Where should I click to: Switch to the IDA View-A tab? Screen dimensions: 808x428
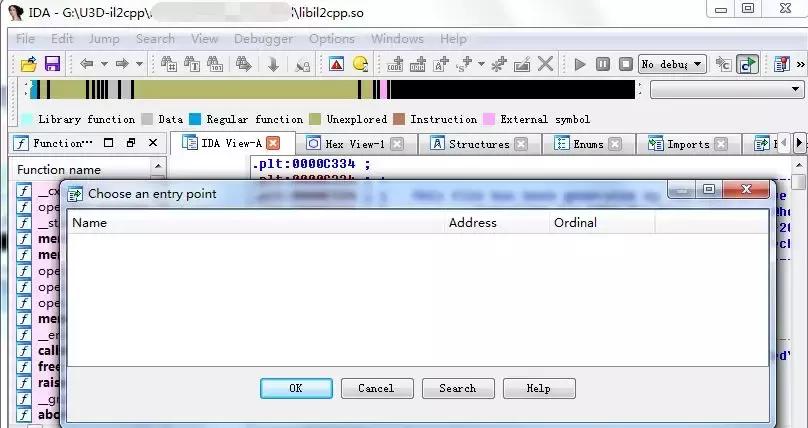pos(232,144)
